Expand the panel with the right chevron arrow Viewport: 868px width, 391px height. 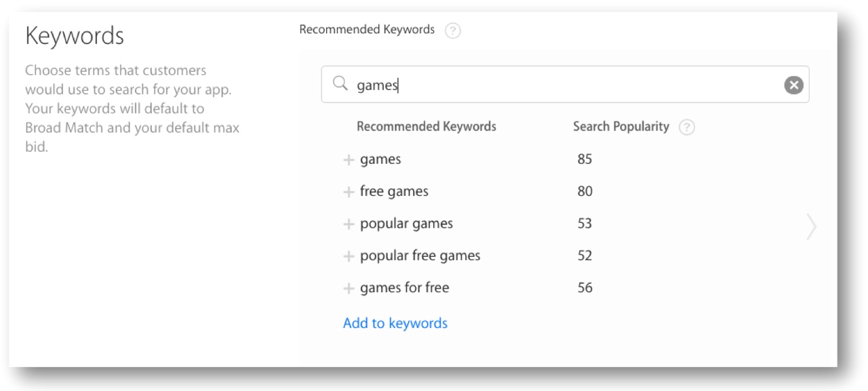811,226
